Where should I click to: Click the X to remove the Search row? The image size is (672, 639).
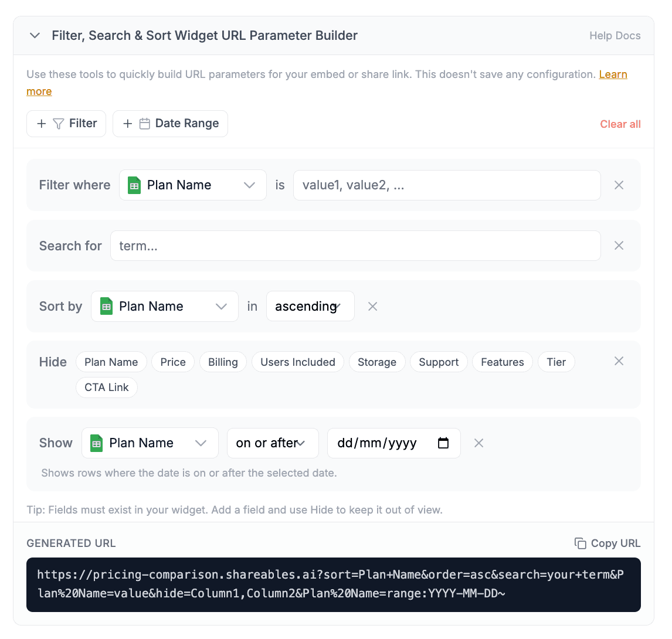click(619, 246)
